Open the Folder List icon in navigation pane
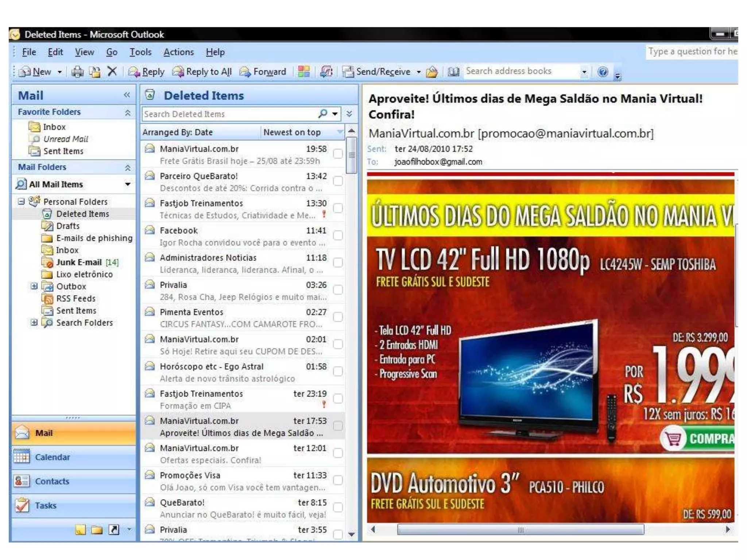747x560 pixels. click(x=97, y=529)
